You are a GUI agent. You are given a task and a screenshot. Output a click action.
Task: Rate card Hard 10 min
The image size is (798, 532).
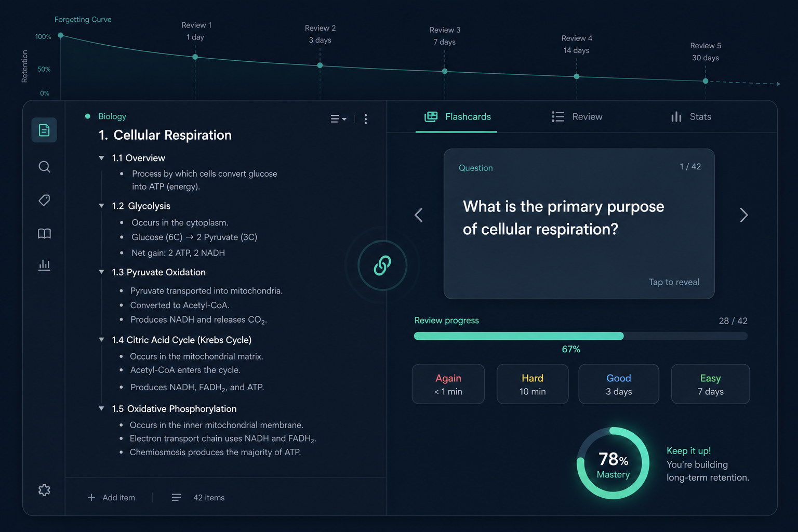click(x=533, y=384)
